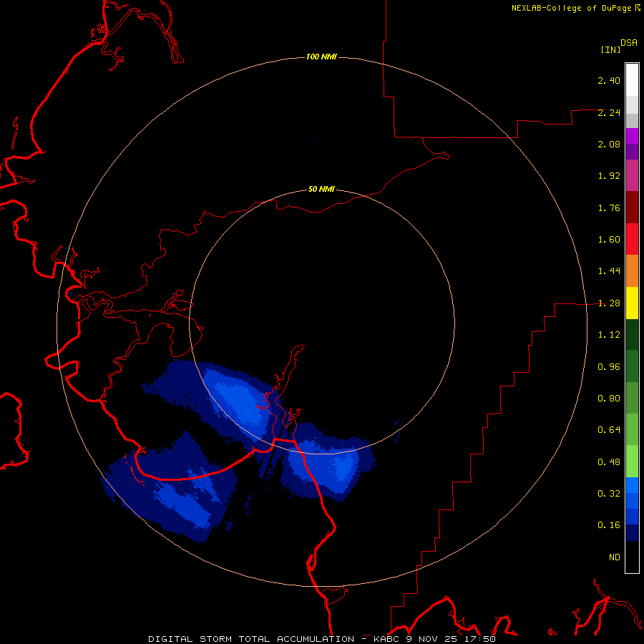Select the dark red swatch beside 1.76
The height and width of the screenshot is (644, 644).
coord(632,208)
